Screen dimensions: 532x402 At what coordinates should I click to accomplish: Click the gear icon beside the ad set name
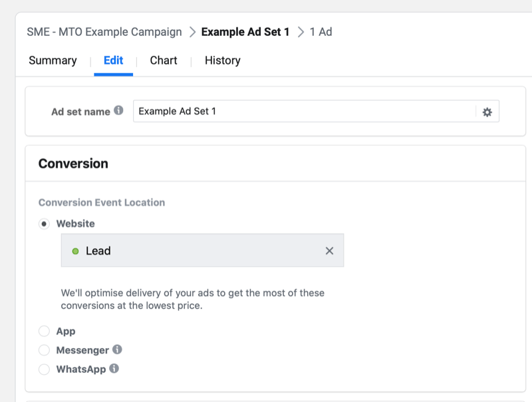[x=487, y=111]
